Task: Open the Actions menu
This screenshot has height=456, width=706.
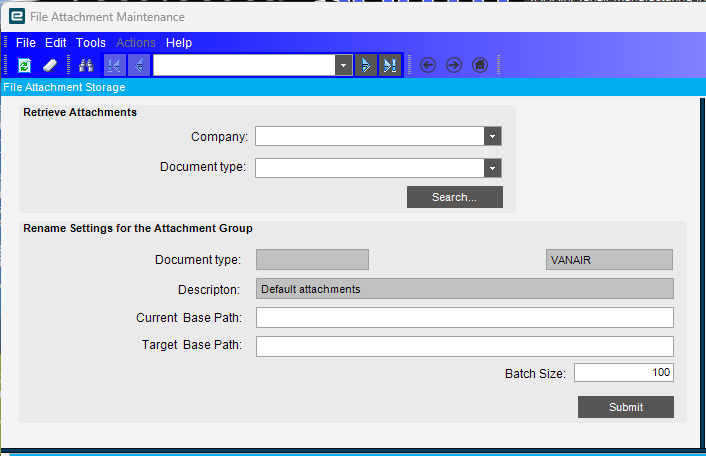Action: pos(136,43)
